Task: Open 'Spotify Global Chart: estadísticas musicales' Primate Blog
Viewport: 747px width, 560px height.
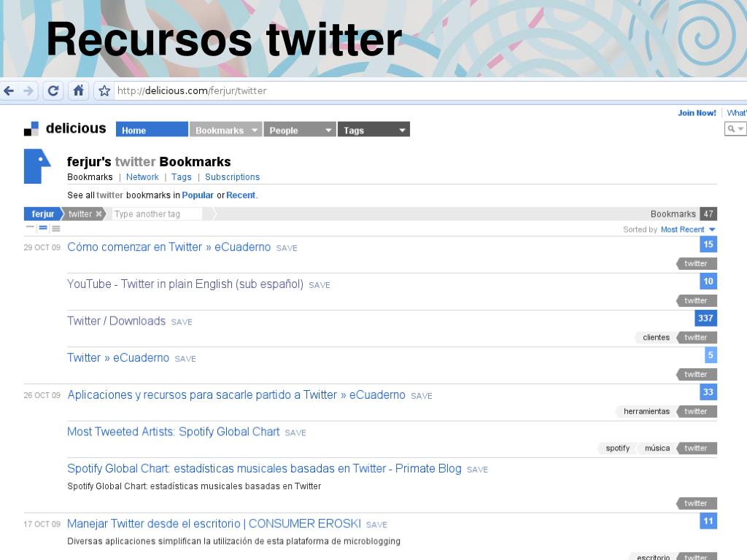Action: click(264, 469)
